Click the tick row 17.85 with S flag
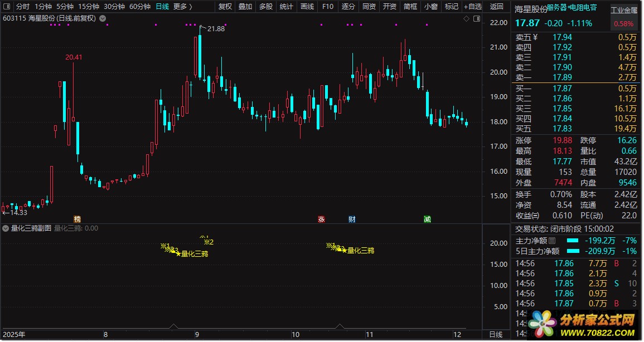 (x=576, y=284)
